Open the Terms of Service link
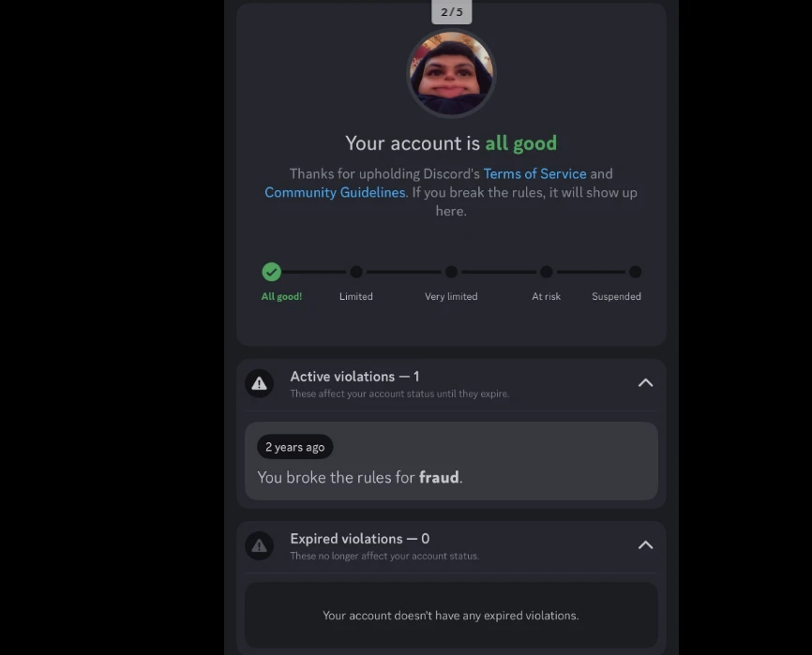 [535, 173]
